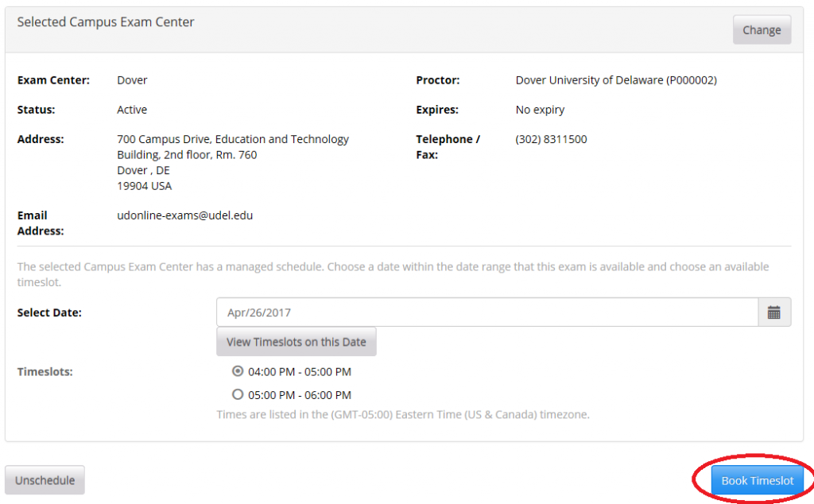Click the Select Date label
This screenshot has height=504, width=814.
coord(49,312)
